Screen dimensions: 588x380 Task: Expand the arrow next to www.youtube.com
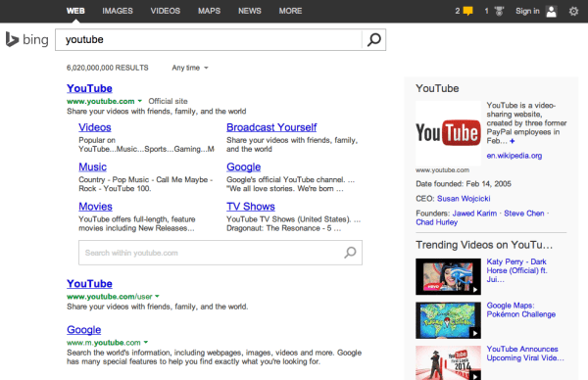140,101
